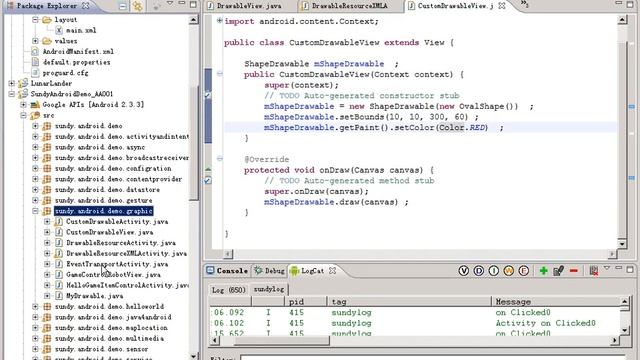
Task: Toggle LogCat verbose level filter (V)
Action: 463,271
